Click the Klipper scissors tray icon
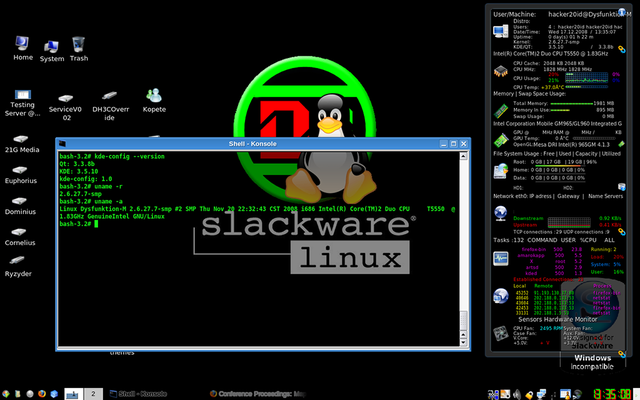 (x=493, y=395)
